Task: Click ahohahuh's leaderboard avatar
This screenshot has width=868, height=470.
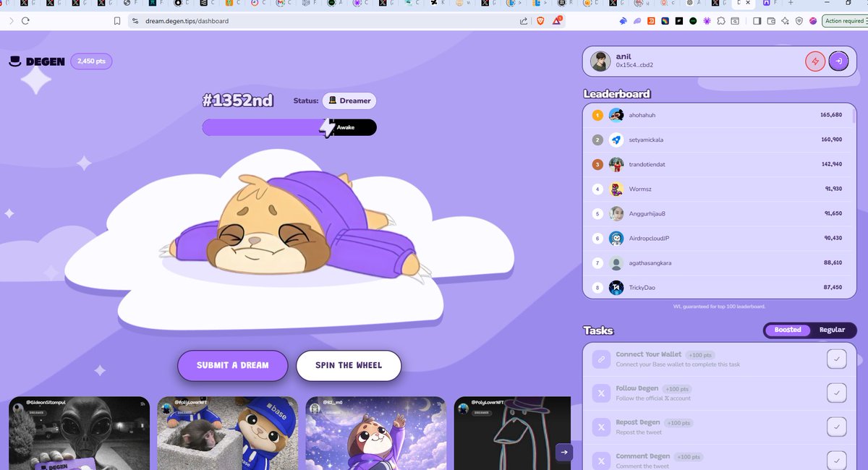Action: (x=616, y=115)
